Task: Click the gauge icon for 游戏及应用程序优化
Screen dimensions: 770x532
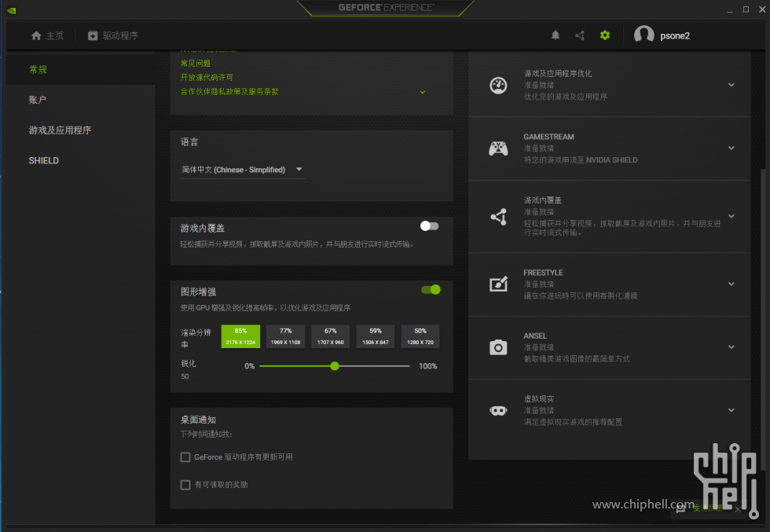Action: (x=498, y=85)
